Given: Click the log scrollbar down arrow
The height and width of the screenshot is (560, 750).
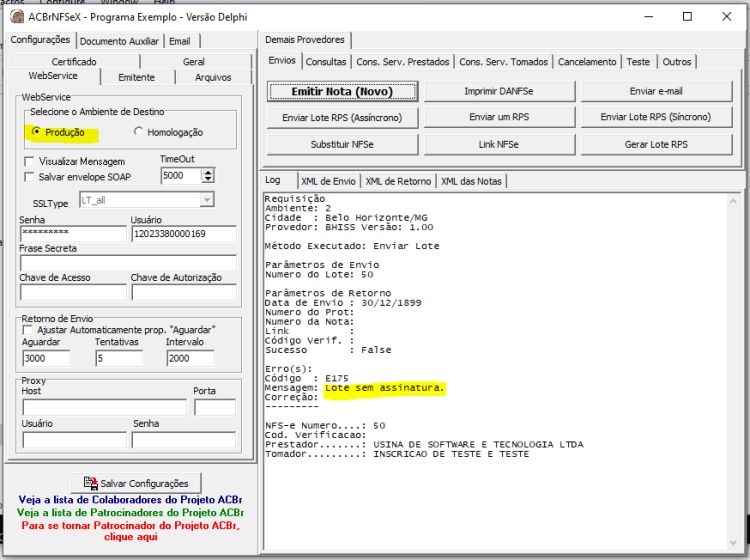Looking at the screenshot, I should tap(733, 542).
